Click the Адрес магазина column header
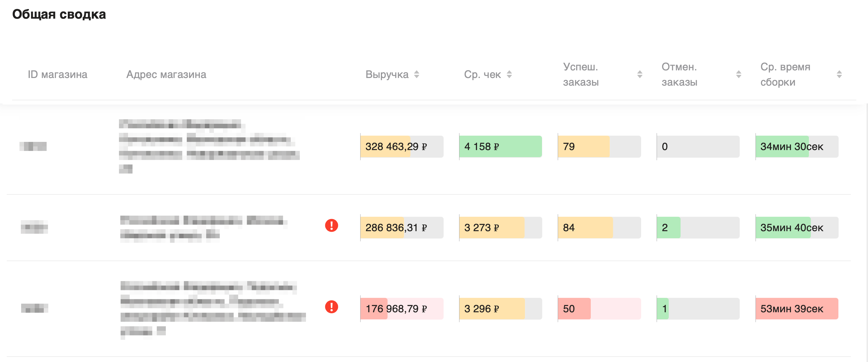This screenshot has height=362, width=868. click(x=166, y=74)
